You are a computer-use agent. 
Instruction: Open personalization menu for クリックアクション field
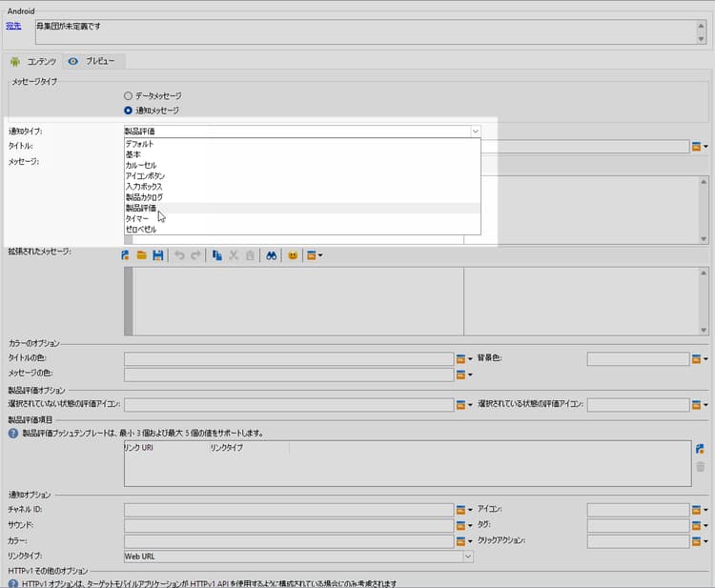point(700,541)
